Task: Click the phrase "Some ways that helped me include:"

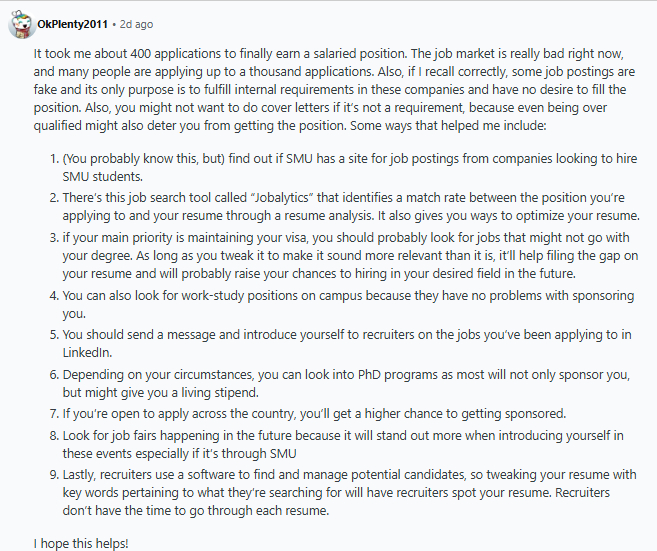Action: 448,126
